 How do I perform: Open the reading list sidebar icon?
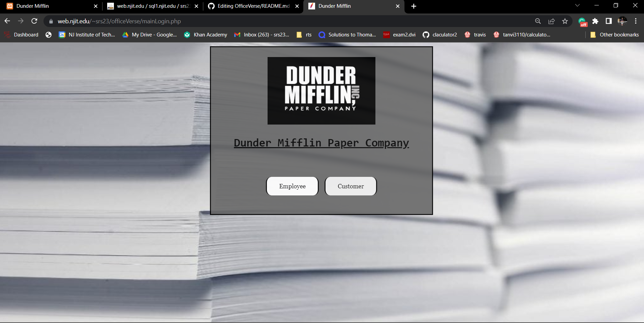click(x=608, y=21)
